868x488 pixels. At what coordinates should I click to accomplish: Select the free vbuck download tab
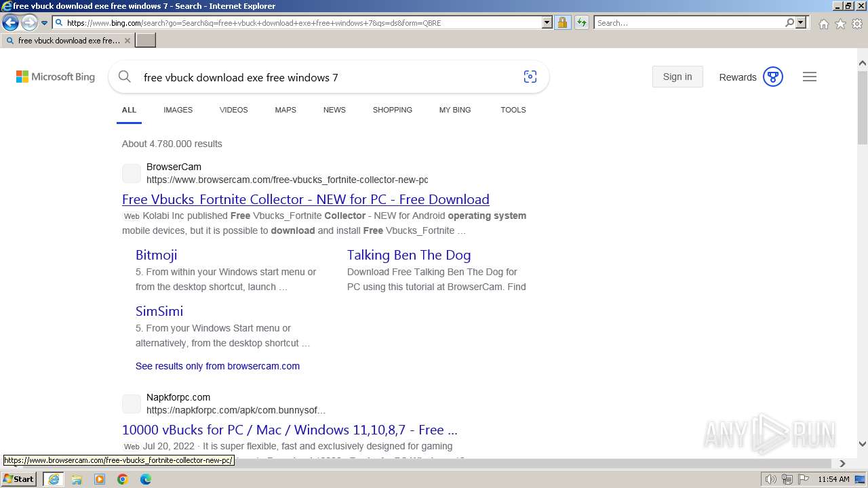(x=67, y=41)
